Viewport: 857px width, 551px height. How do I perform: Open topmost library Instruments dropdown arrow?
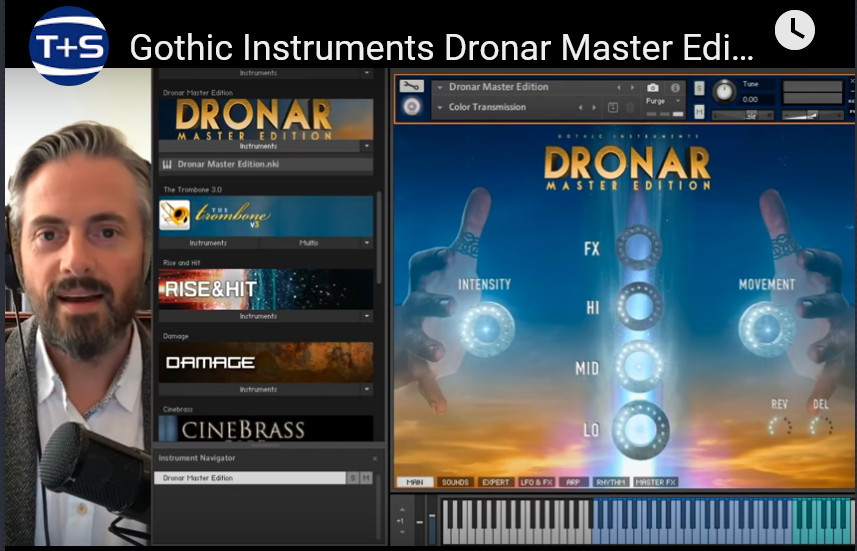tap(367, 73)
